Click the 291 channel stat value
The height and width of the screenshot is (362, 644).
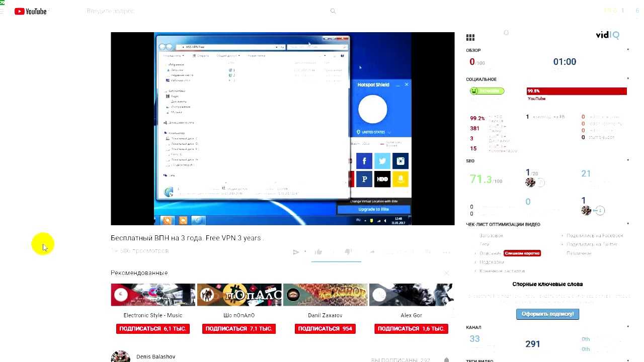click(533, 344)
